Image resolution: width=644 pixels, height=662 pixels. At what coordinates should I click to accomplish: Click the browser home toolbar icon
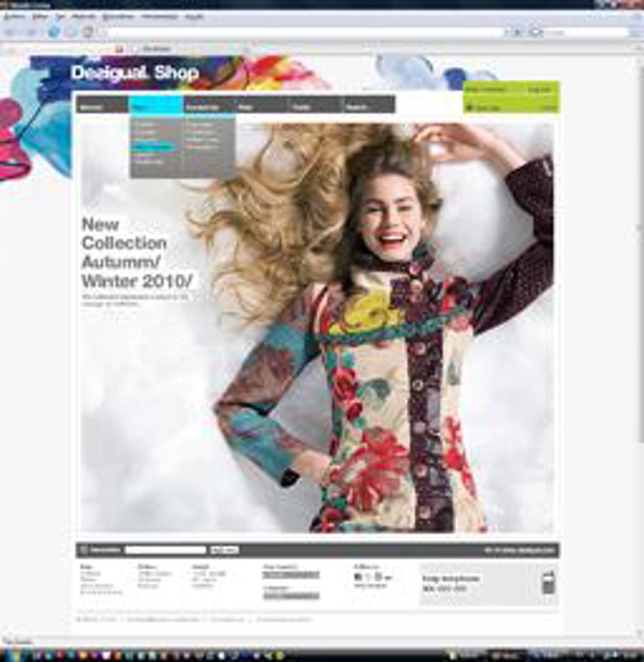[88, 32]
